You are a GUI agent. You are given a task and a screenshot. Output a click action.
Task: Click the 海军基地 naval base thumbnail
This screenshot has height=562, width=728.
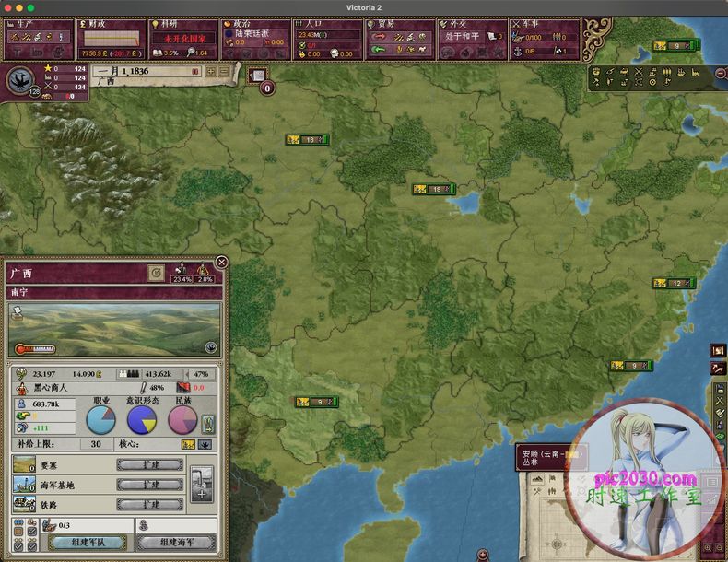[24, 485]
